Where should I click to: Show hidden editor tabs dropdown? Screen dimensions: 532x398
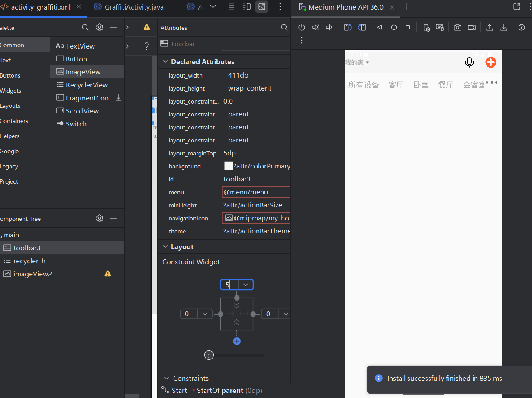(x=213, y=6)
